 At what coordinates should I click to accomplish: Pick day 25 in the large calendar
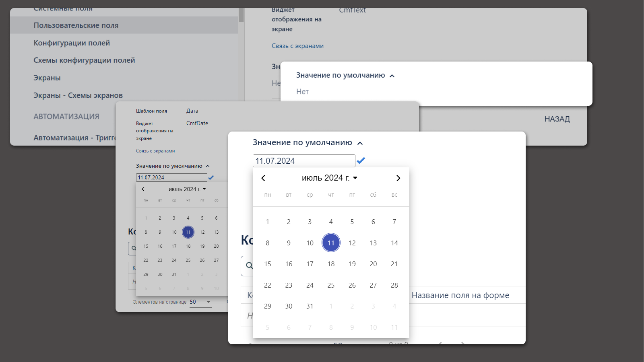(x=331, y=285)
